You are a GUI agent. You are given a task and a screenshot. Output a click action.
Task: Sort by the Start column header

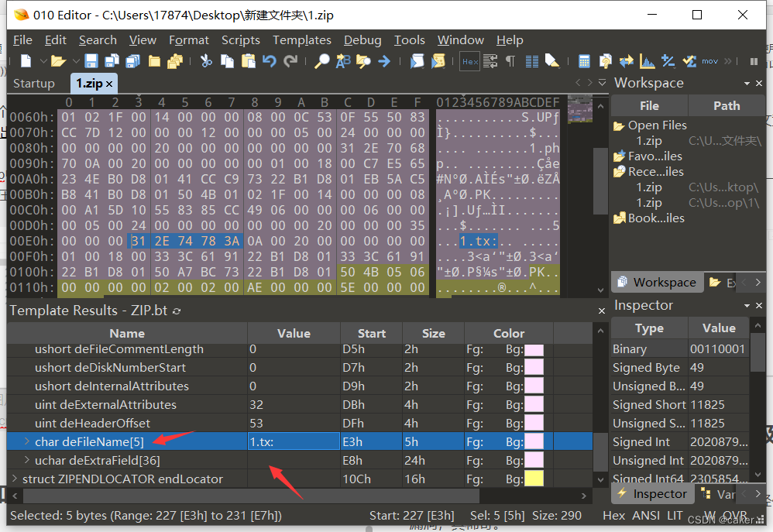click(x=371, y=333)
